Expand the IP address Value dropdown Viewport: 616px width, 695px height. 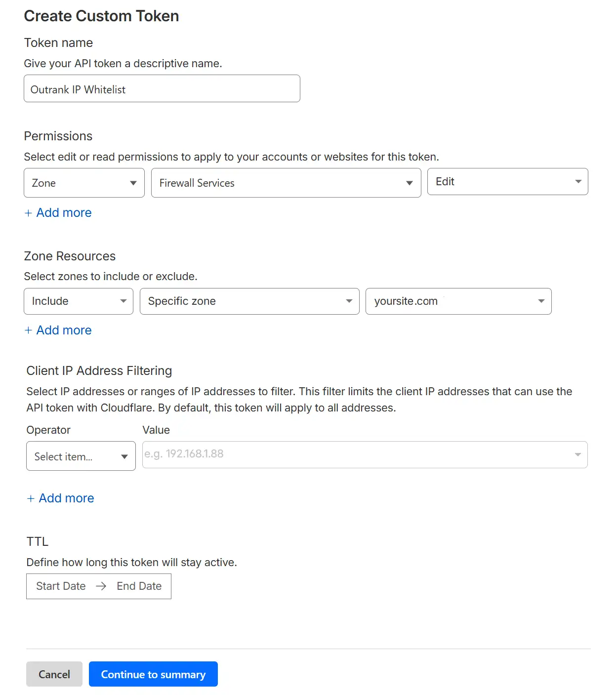pyautogui.click(x=365, y=454)
